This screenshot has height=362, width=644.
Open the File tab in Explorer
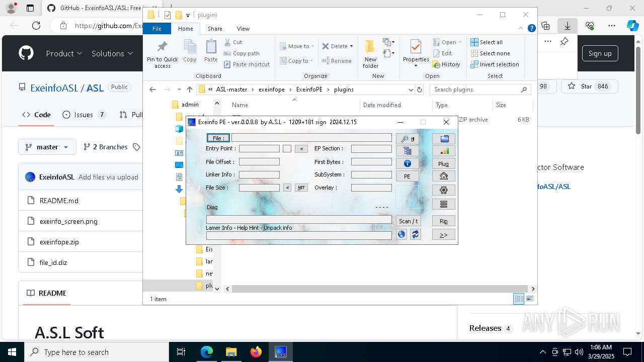tap(157, 29)
